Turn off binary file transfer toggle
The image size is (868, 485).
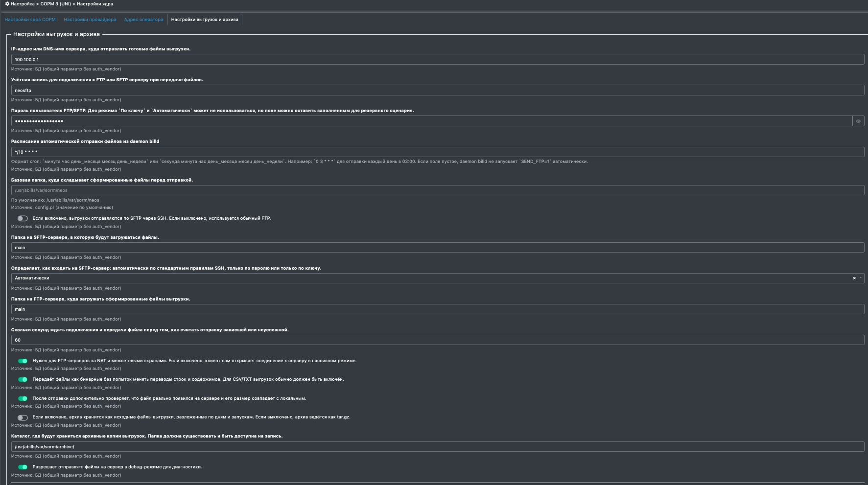[x=23, y=379]
